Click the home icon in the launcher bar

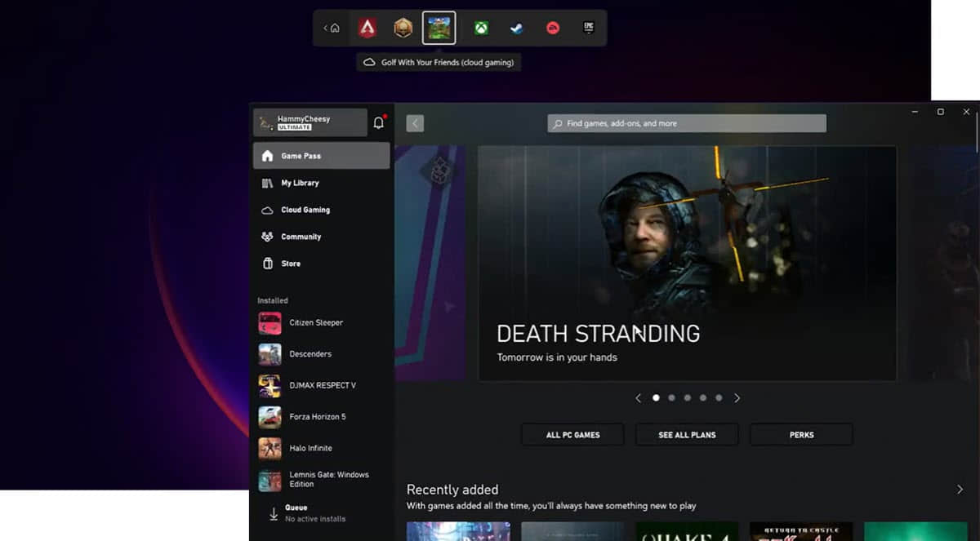(x=335, y=29)
